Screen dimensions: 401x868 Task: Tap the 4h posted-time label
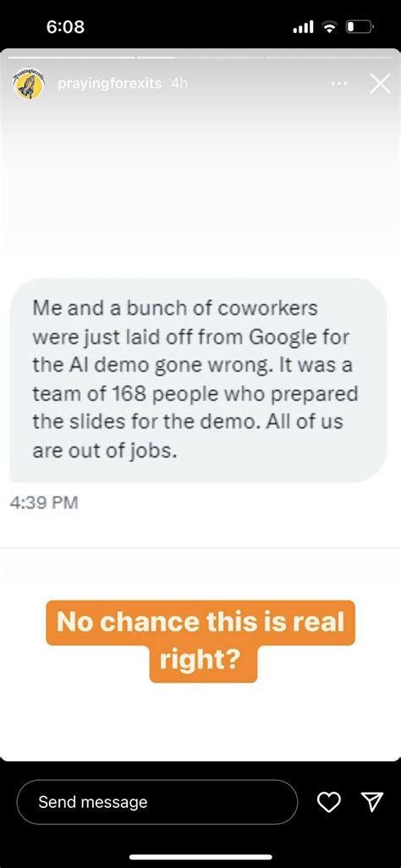click(179, 84)
